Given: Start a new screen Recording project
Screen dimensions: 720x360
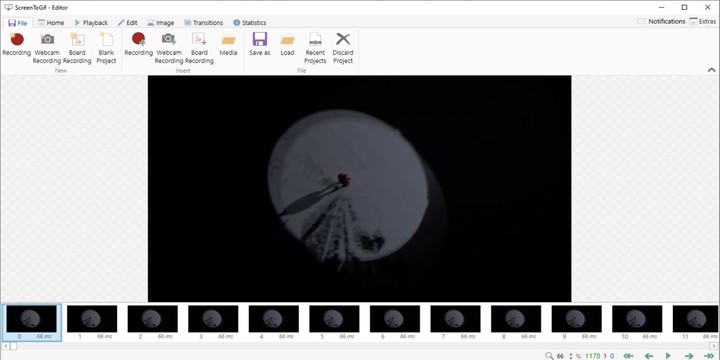Looking at the screenshot, I should click(x=17, y=45).
